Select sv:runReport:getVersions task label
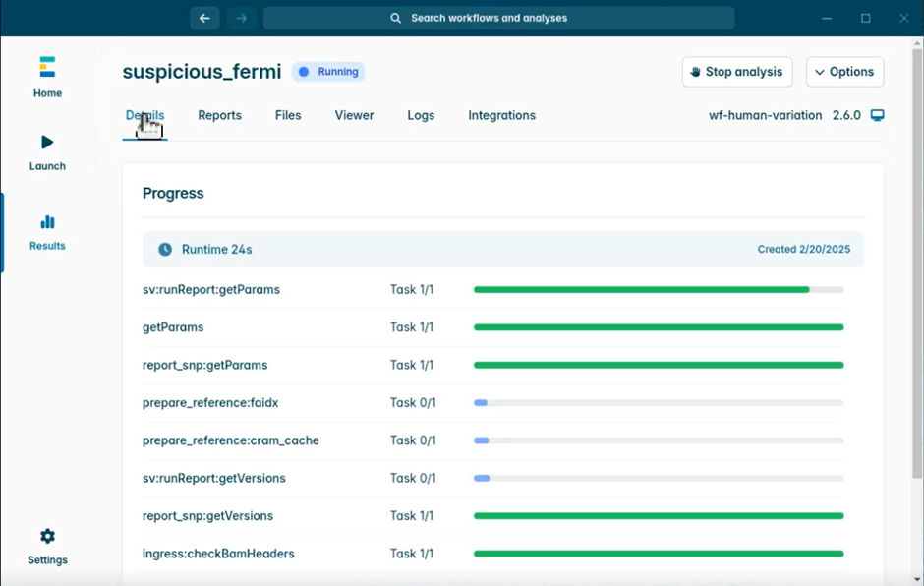 point(214,478)
